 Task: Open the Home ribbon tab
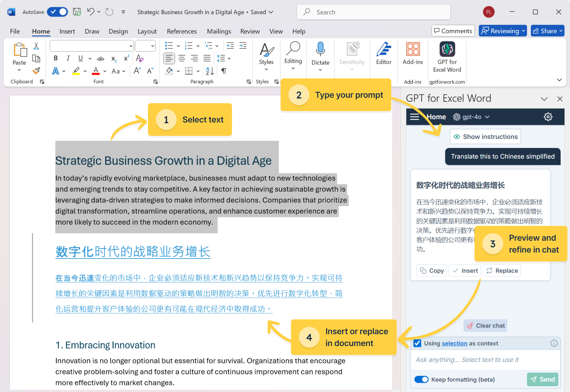(41, 31)
